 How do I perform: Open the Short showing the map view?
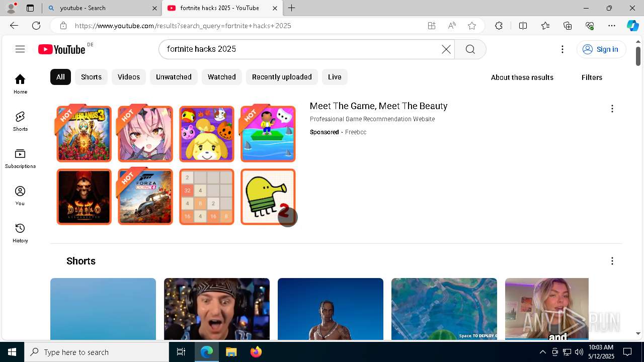(444, 309)
